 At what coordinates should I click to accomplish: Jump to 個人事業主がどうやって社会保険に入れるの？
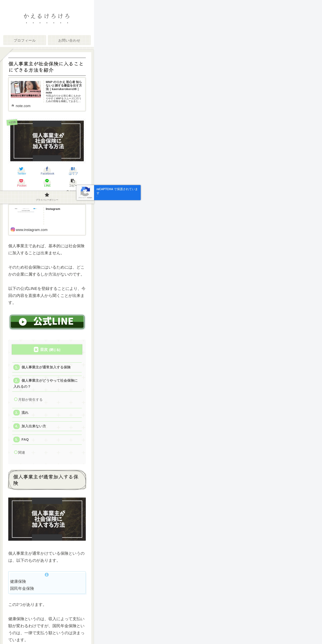click(x=45, y=384)
